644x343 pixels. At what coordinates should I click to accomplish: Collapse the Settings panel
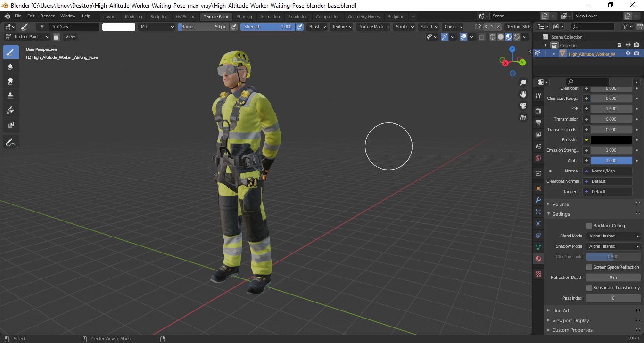point(561,214)
